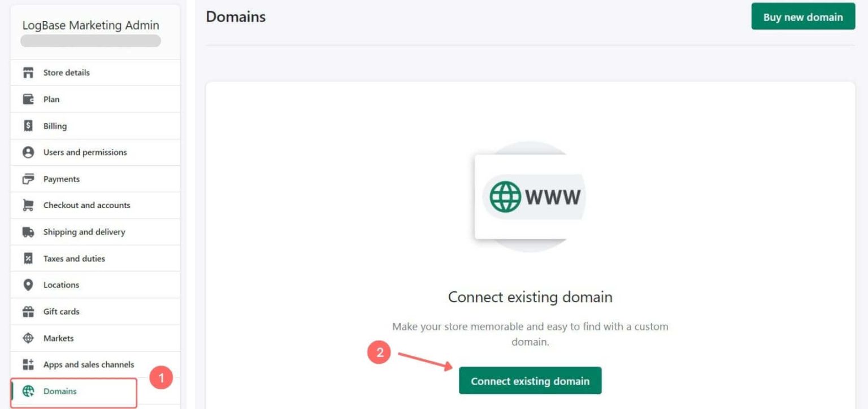Go to Users and permissions settings
Image resolution: width=868 pixels, height=409 pixels.
coord(96,152)
